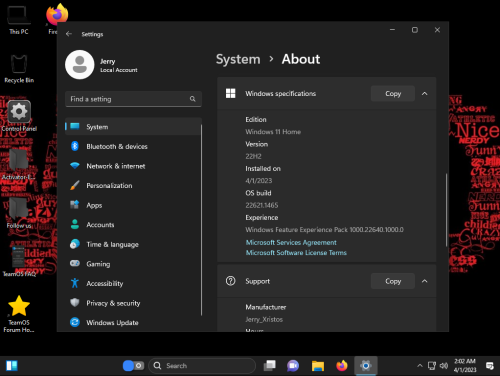This screenshot has width=500, height=376.
Task: Click the Windows Update refresh icon
Action: point(75,322)
